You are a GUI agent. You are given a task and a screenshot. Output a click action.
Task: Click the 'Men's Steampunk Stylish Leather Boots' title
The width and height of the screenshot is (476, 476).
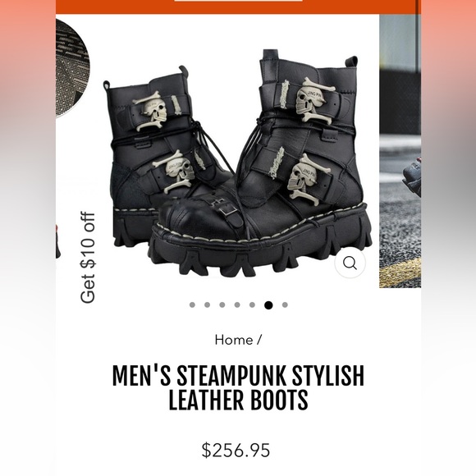tap(238, 387)
